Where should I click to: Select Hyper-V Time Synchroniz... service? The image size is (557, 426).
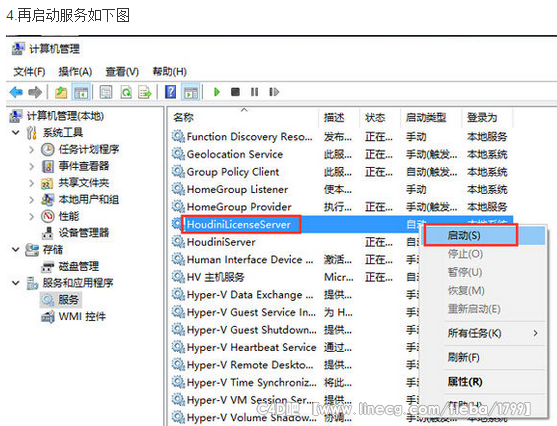252,383
